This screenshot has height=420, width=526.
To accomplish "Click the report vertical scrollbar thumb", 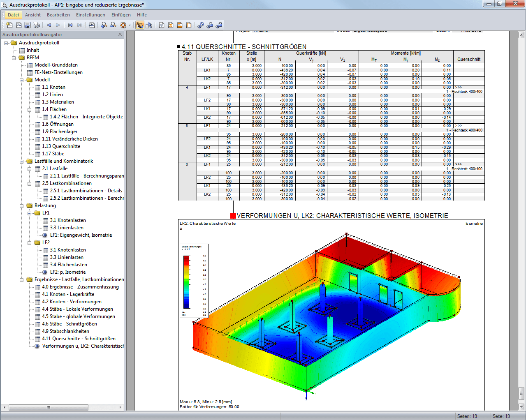I will coord(521,393).
